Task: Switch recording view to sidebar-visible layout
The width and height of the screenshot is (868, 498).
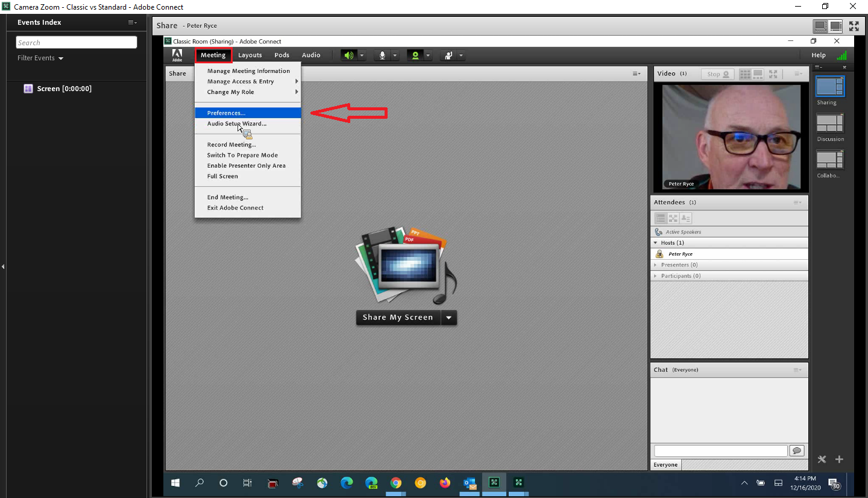Action: 820,26
